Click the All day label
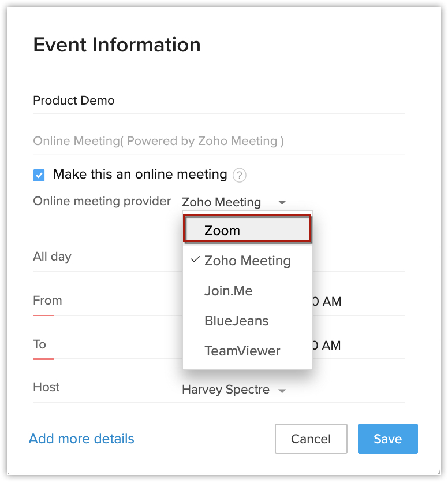Screen dimensions: 448x482 pos(52,257)
